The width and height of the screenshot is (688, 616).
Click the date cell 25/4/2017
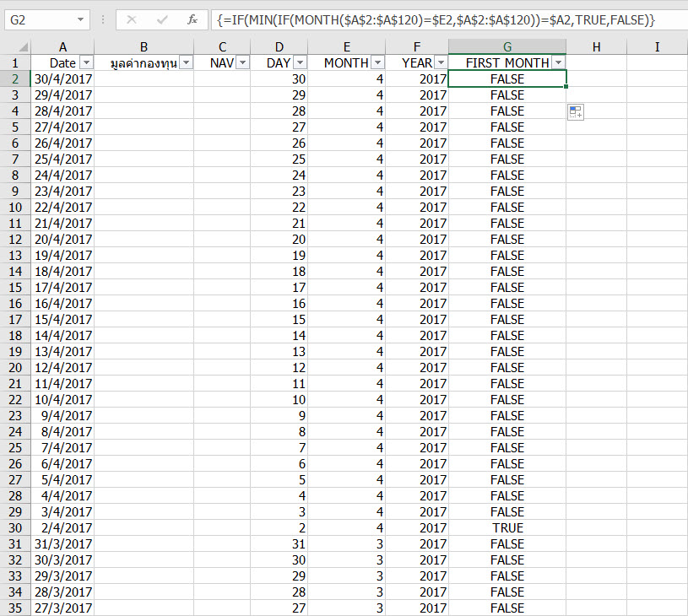(62, 159)
